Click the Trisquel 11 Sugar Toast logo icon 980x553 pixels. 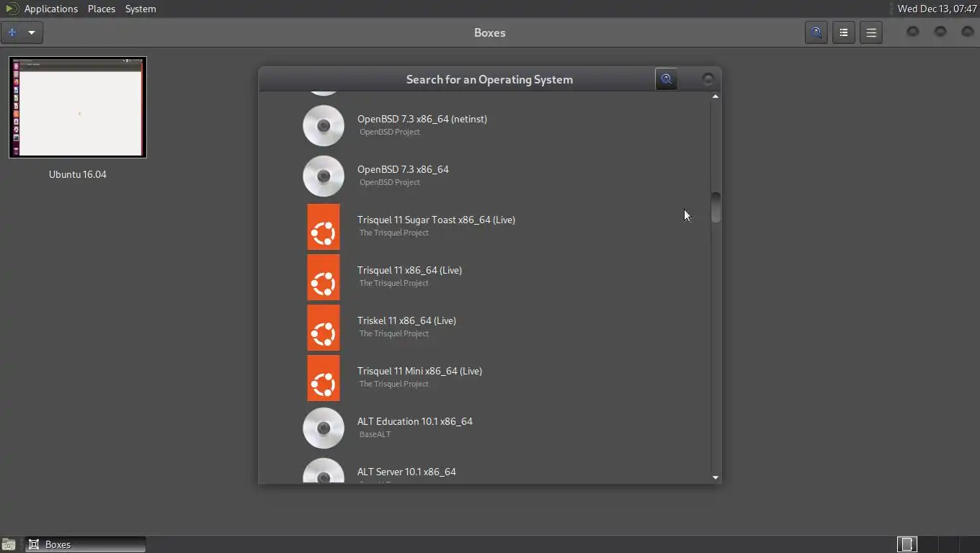coord(324,227)
